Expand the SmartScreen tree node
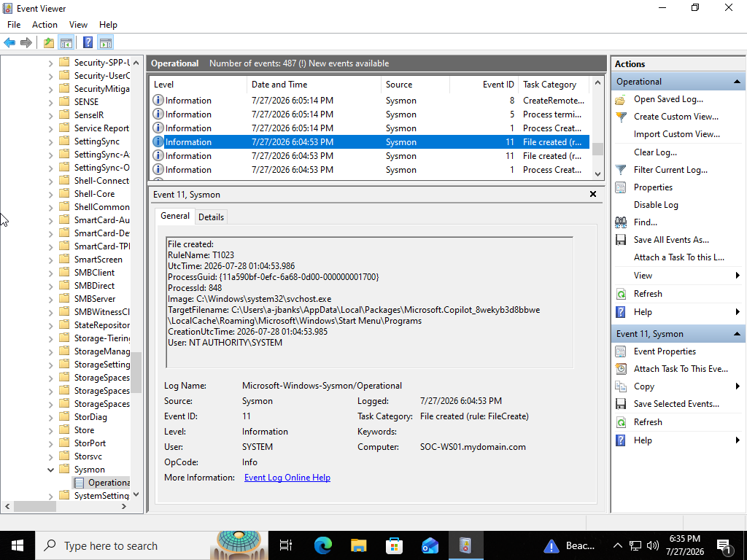The width and height of the screenshot is (747, 560). [x=50, y=260]
